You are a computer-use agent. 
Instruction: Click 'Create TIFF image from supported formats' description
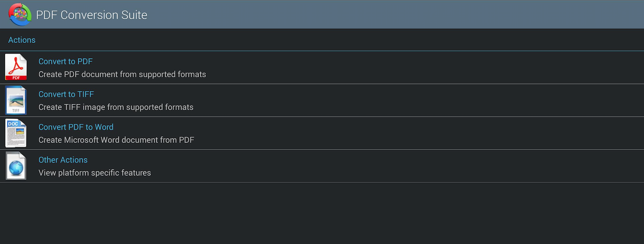tap(116, 107)
